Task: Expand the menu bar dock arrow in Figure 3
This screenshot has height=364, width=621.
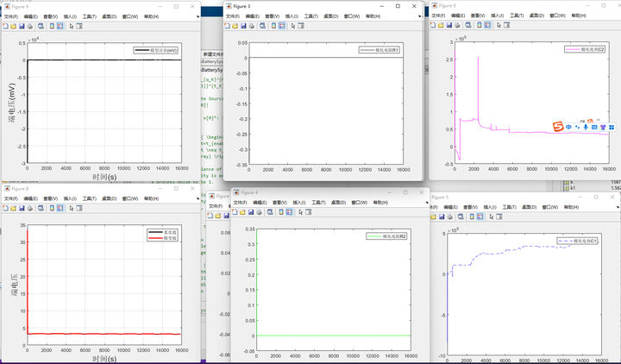Action: point(421,16)
